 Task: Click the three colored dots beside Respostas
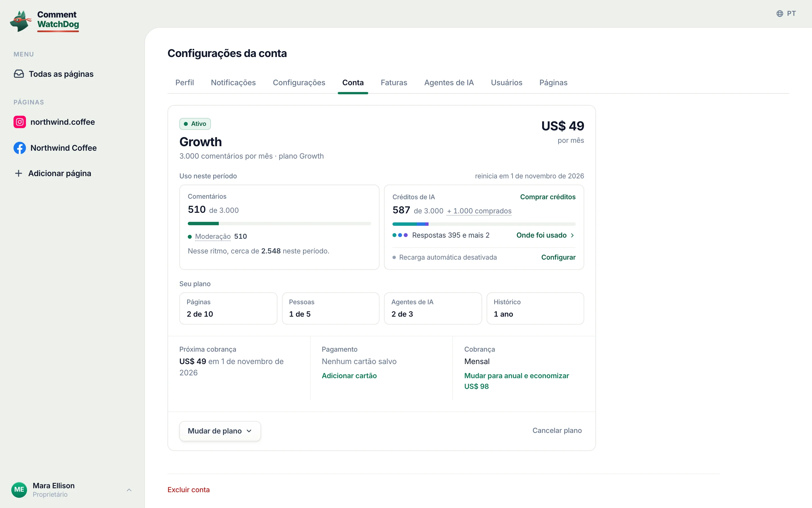pyautogui.click(x=400, y=235)
